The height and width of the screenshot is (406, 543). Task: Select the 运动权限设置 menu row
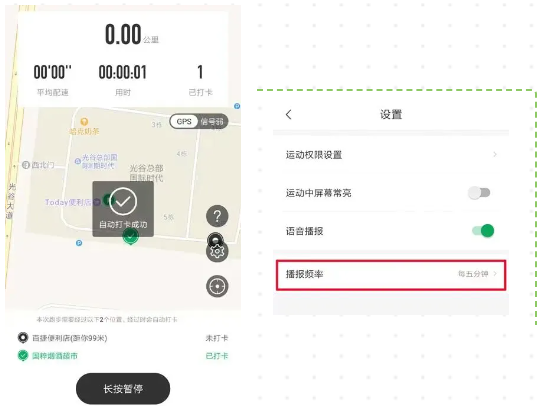(x=391, y=155)
